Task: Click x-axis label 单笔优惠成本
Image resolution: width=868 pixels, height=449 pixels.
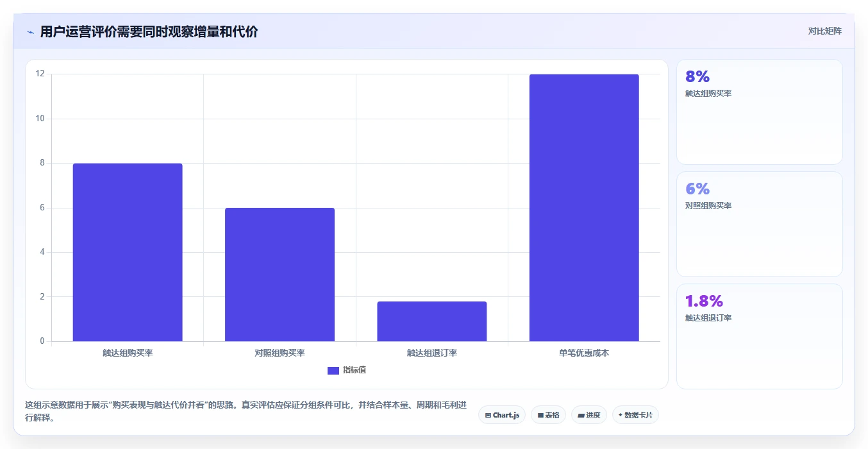Action: 584,353
